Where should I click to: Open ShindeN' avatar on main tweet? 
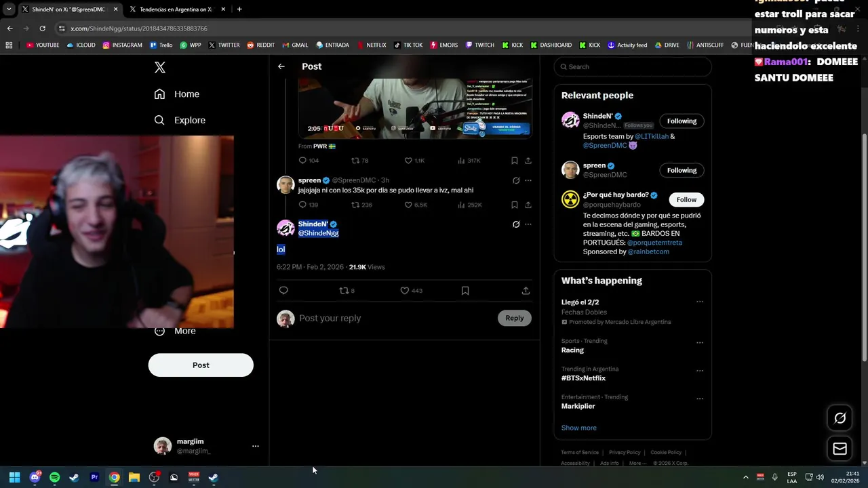tap(285, 228)
